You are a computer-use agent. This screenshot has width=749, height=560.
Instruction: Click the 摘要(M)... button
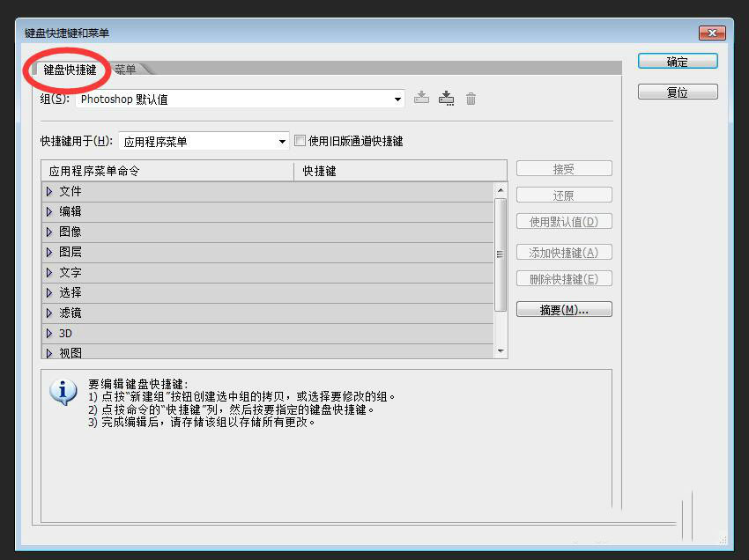(x=564, y=310)
